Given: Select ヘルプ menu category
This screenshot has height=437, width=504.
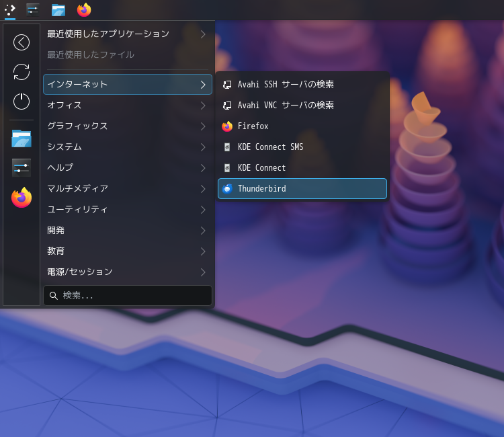Looking at the screenshot, I should pos(128,168).
